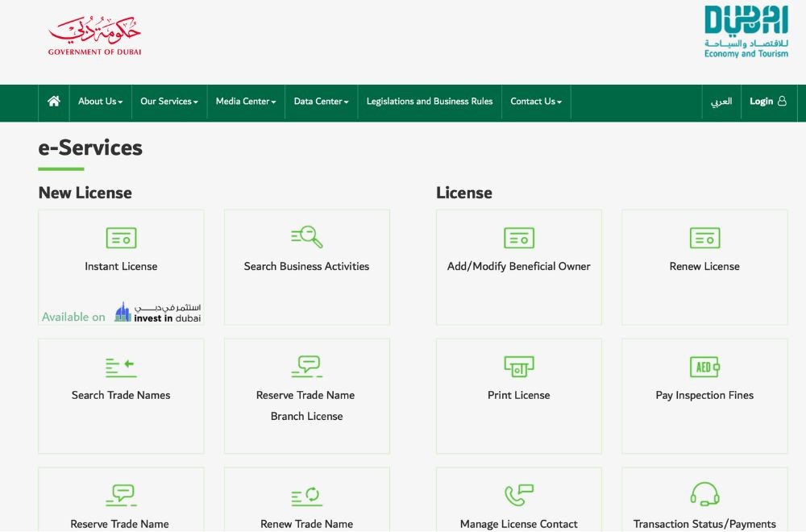Screen dimensions: 806x532
Task: Click the Add/Modify Beneficial Owner icon
Action: click(519, 238)
